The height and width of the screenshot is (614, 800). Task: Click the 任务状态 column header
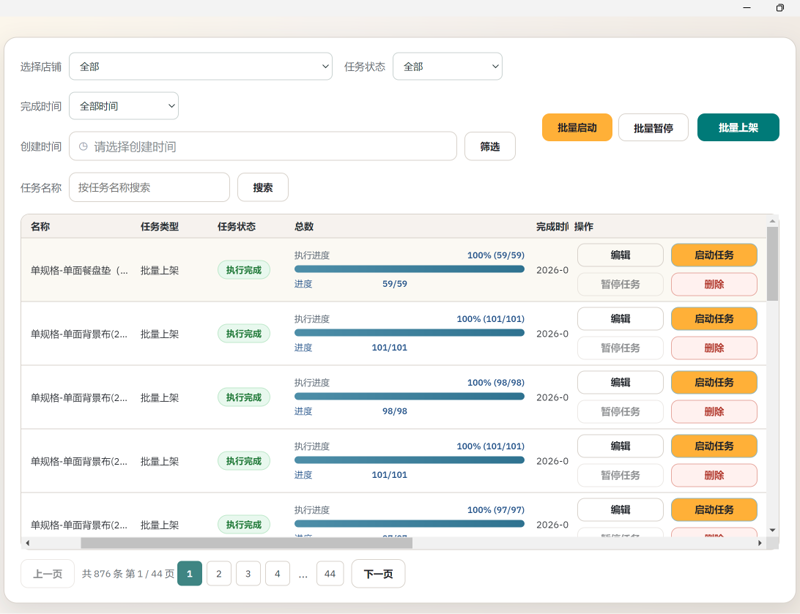[237, 227]
